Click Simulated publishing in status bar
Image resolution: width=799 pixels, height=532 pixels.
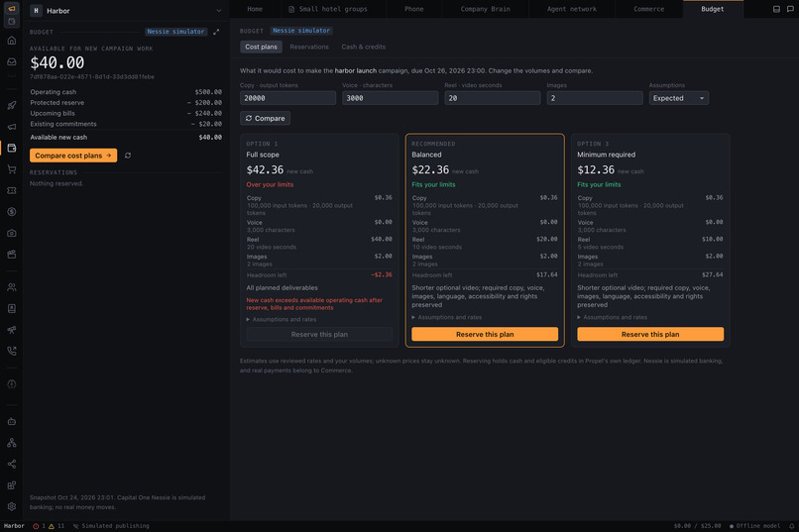(111, 526)
